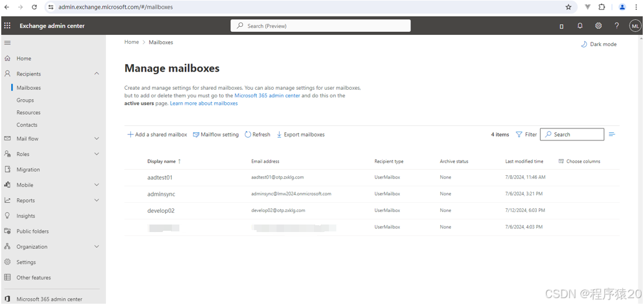This screenshot has height=305, width=644.
Task: Open settings gear in top header
Action: 599,26
